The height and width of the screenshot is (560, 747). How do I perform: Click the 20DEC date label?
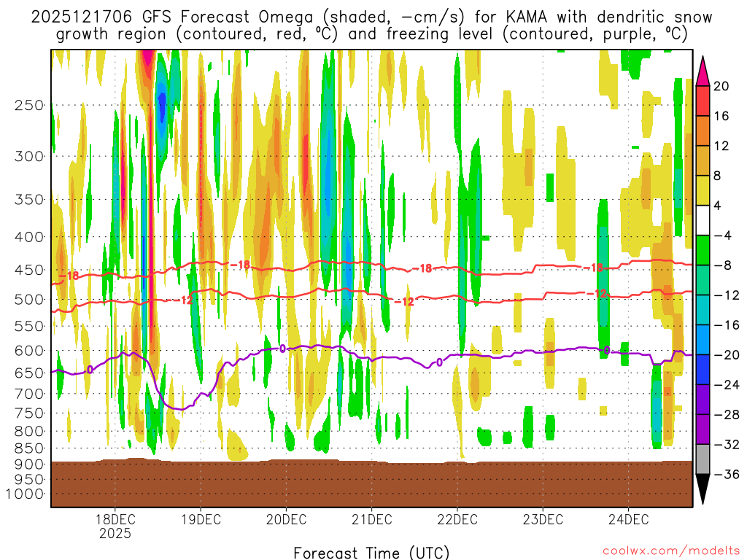[286, 519]
